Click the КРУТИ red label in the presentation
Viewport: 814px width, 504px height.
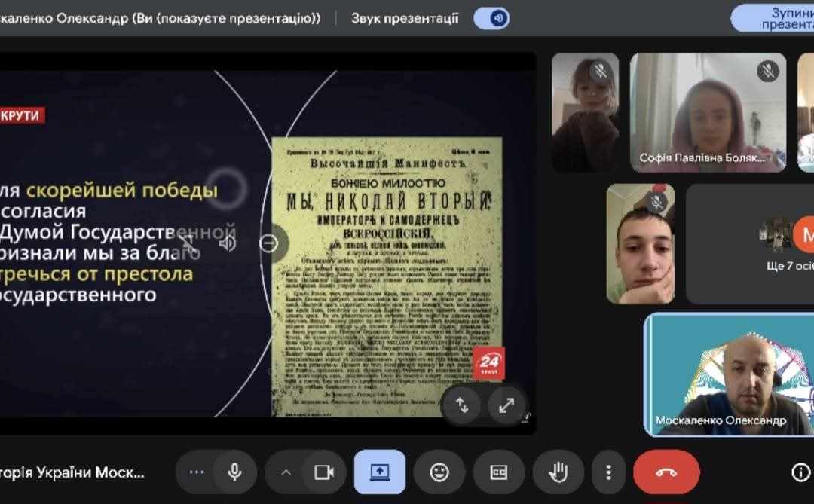(22, 115)
